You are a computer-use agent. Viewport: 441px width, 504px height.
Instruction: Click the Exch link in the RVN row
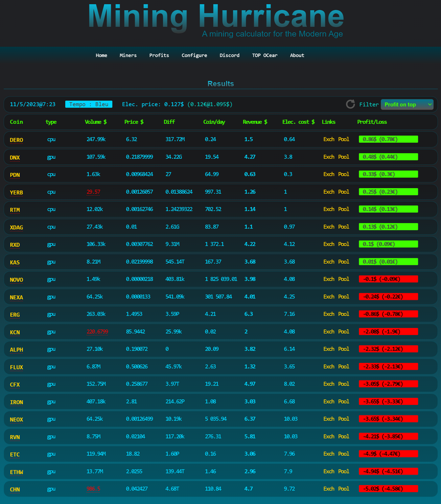pyautogui.click(x=329, y=436)
